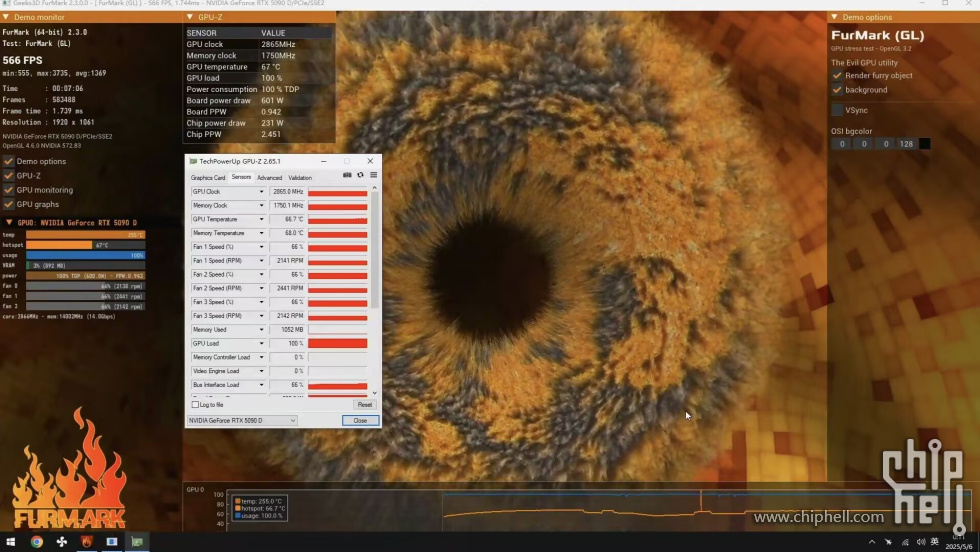Open the Windows Start menu
Screen dimensions: 980x552
tap(11, 542)
